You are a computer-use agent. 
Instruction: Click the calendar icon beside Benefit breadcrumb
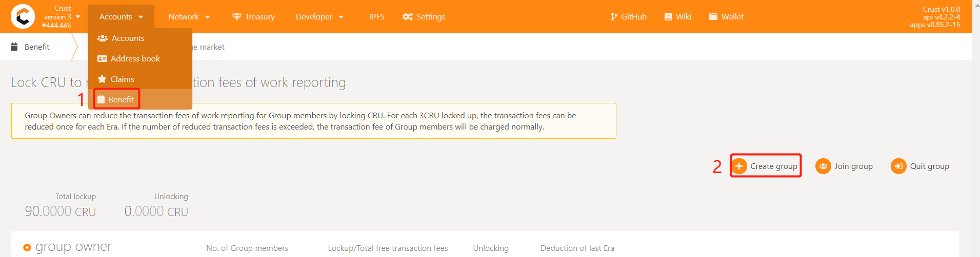tap(14, 47)
